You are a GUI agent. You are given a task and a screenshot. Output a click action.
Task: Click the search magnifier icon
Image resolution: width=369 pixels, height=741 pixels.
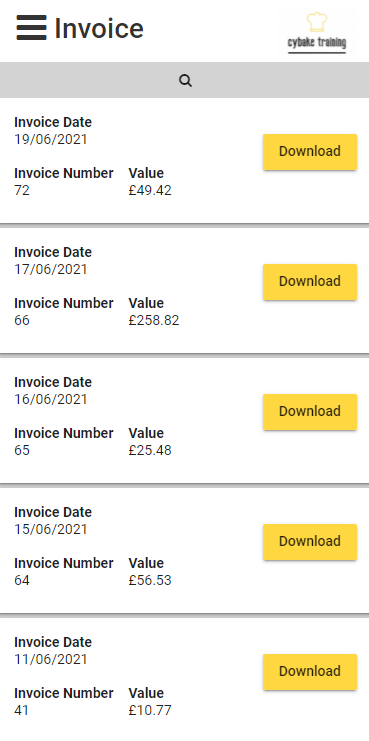185,81
